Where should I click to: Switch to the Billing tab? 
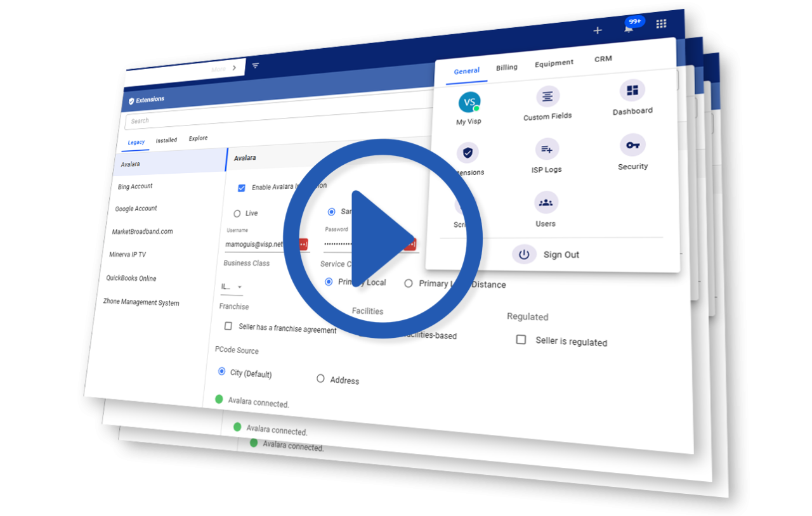tap(506, 67)
